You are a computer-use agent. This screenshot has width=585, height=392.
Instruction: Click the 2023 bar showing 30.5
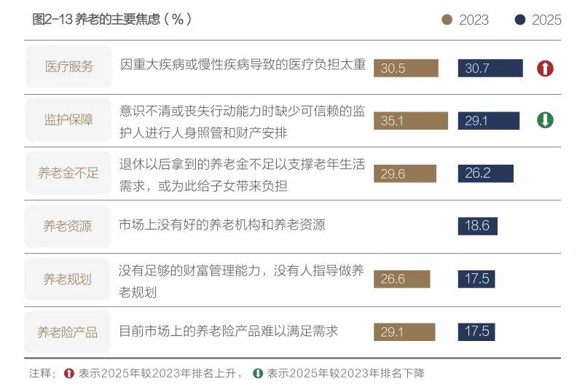406,68
